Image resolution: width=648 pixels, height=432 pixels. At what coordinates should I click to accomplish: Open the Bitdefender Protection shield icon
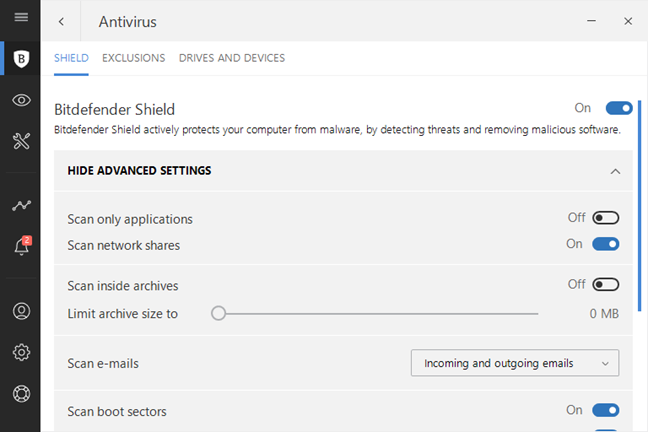tap(20, 58)
